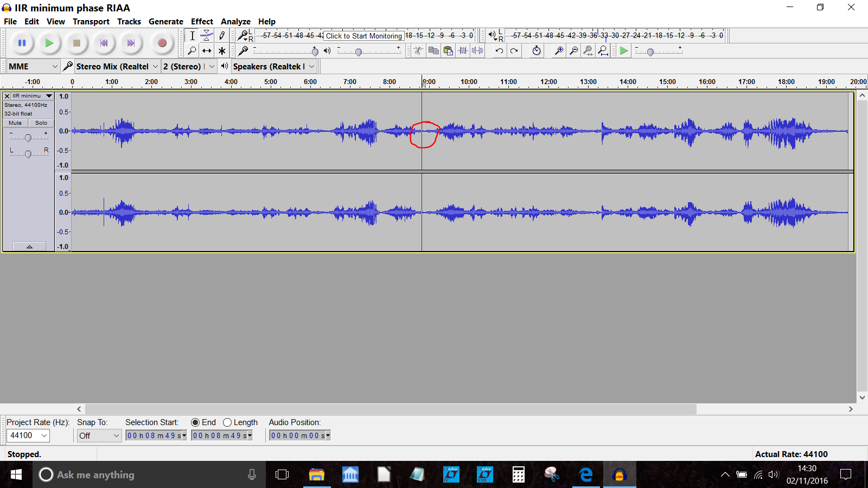Open Audio Position time format dropdown arrow

328,435
